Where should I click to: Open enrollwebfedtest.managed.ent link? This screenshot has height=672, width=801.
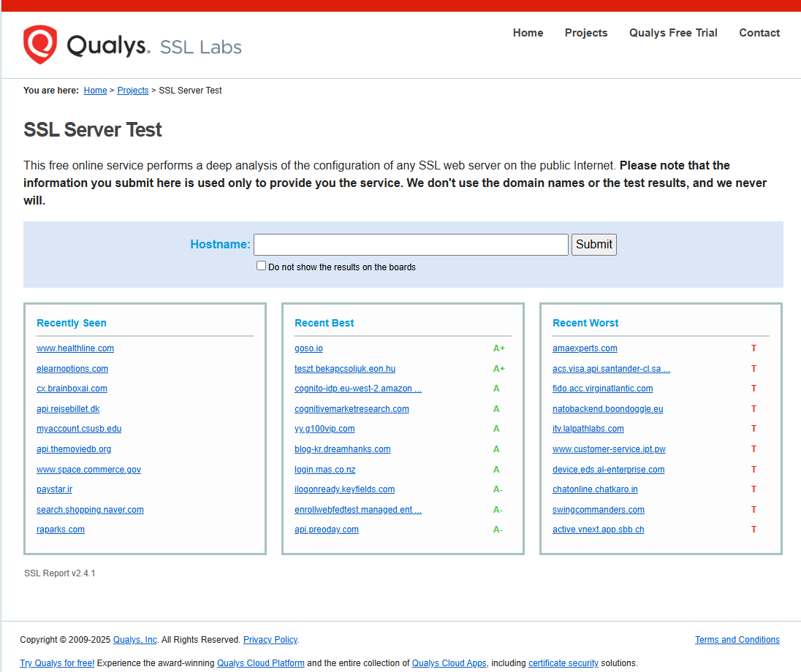(x=358, y=510)
